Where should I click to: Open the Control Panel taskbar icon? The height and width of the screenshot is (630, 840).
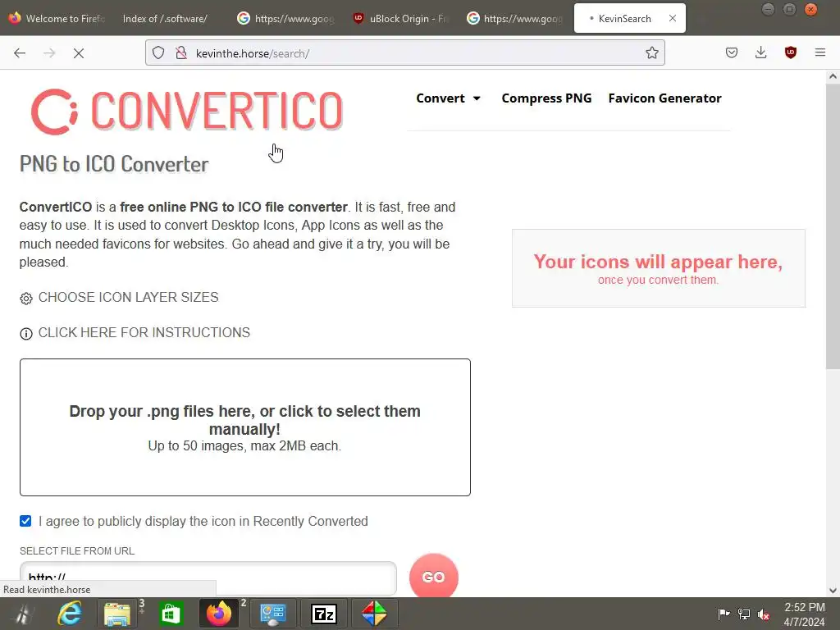(x=273, y=614)
